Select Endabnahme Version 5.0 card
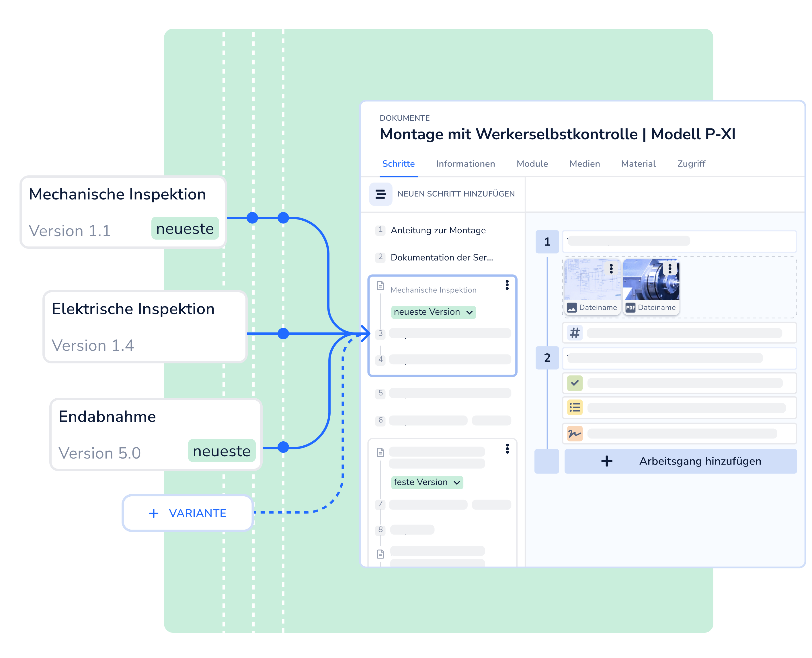Screen dimensions: 812x658 coord(156,434)
